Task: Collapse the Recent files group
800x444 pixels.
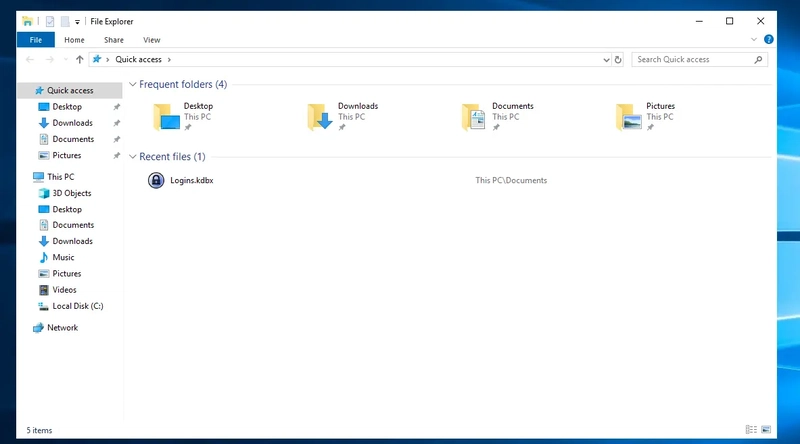Action: [x=133, y=157]
